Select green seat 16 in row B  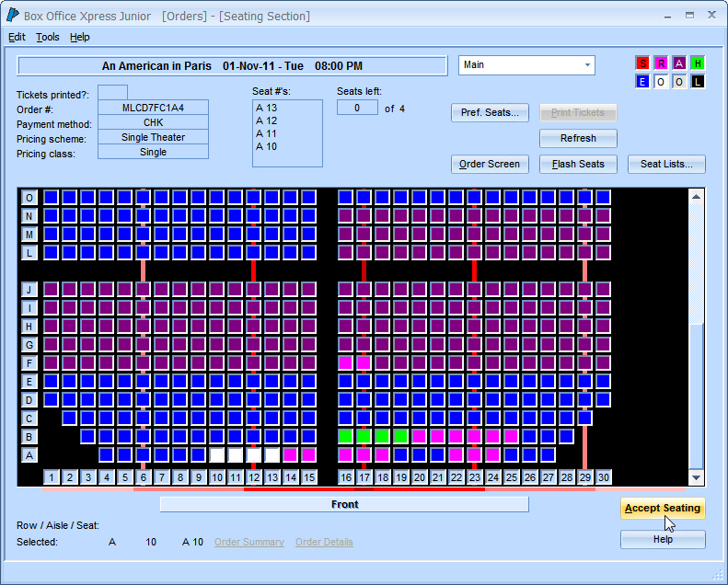pos(346,436)
